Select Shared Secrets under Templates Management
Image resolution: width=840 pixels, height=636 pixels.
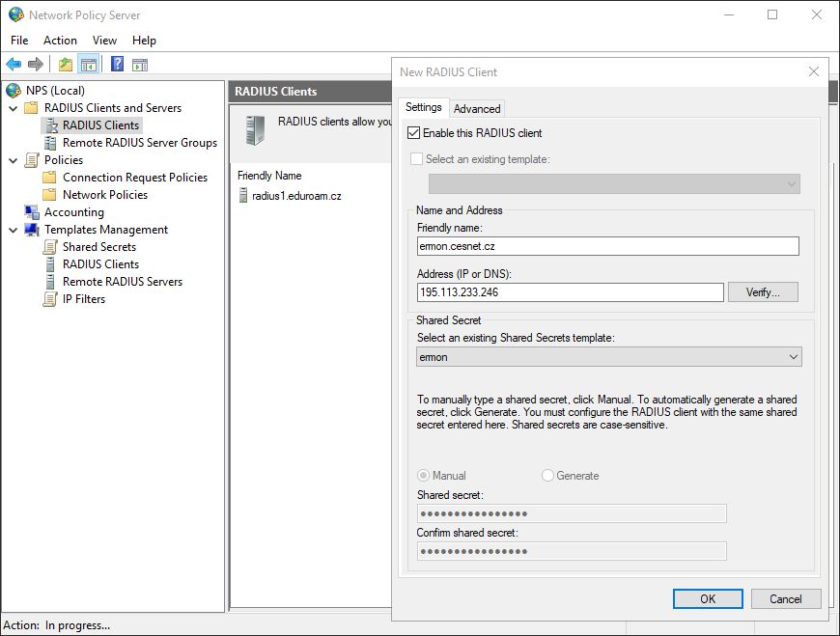pos(99,247)
